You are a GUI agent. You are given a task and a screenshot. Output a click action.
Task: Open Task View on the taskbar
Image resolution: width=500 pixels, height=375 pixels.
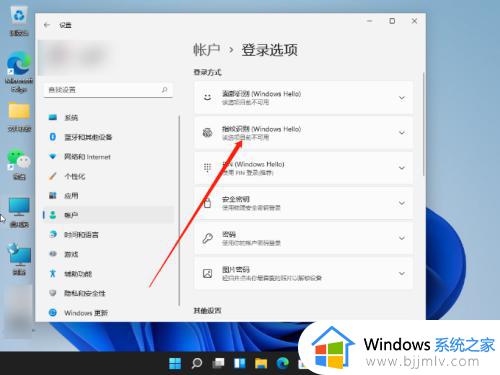coord(218,363)
